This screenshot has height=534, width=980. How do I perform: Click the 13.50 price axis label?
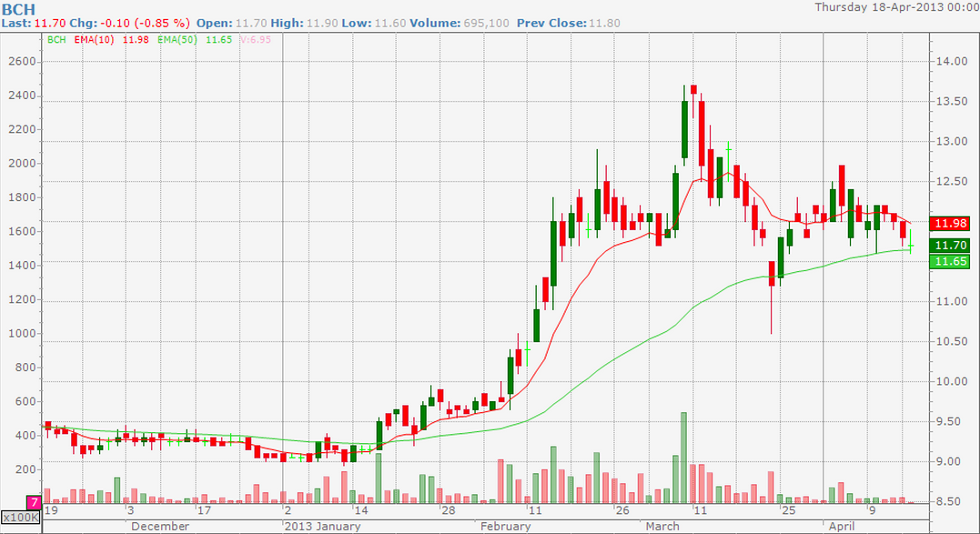pos(951,101)
